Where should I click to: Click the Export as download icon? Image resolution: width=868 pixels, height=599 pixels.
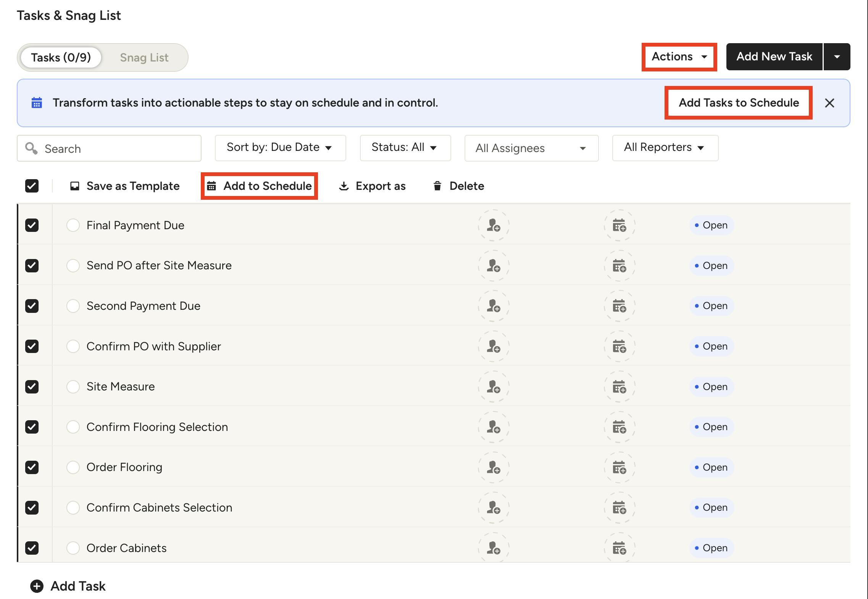click(344, 186)
